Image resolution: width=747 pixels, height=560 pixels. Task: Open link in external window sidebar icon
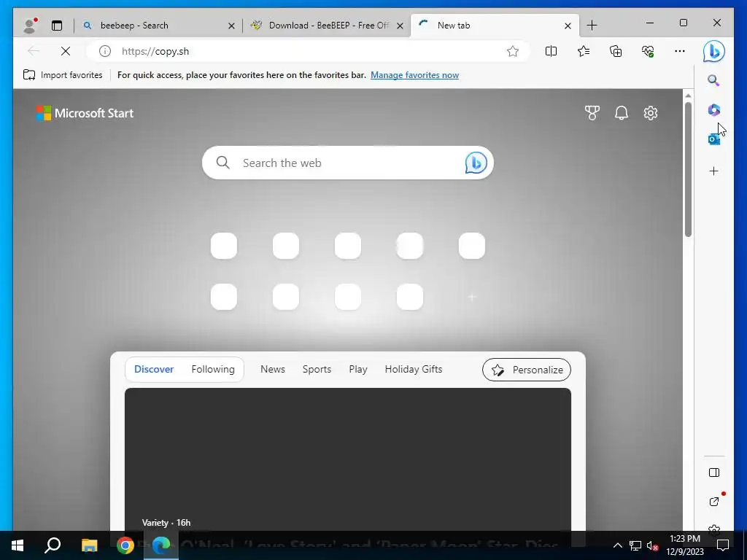[713, 502]
